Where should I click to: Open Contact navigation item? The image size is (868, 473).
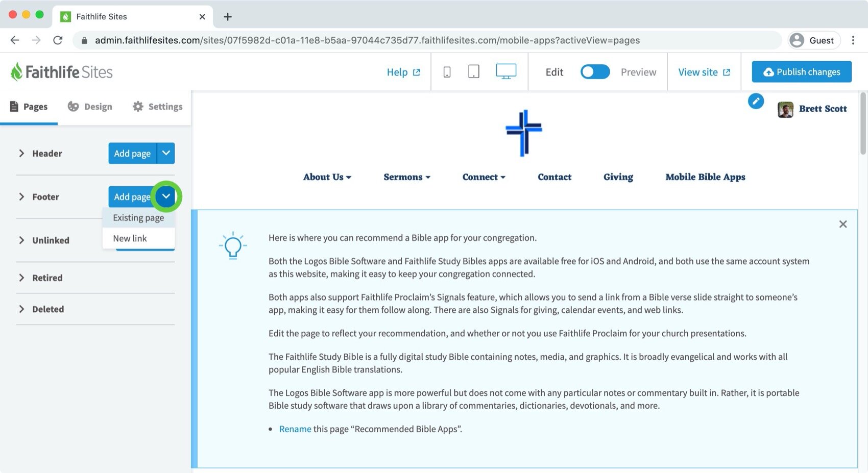point(554,177)
